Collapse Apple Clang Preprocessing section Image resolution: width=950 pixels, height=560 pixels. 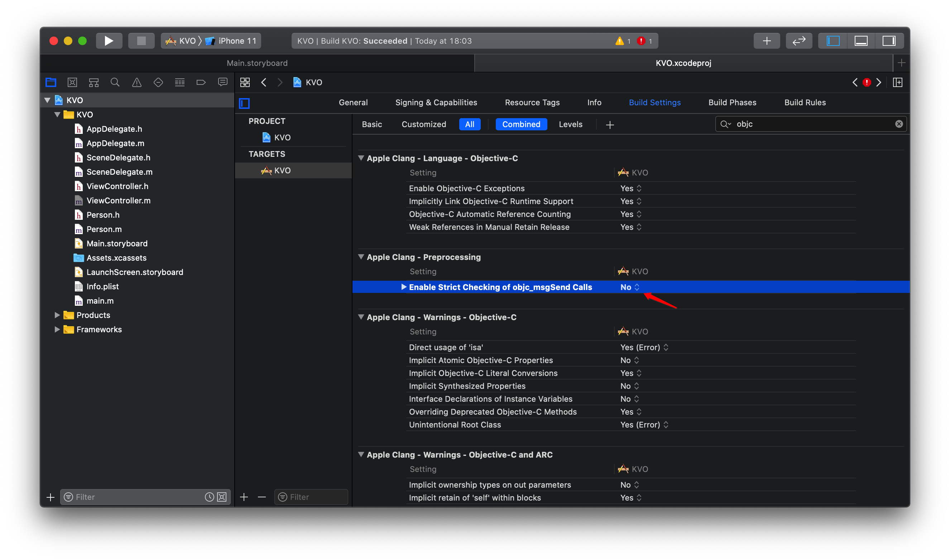point(361,257)
